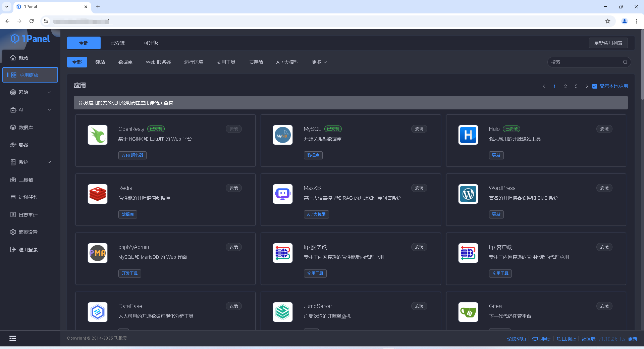Click the Redis app icon
The height and width of the screenshot is (349, 644).
tap(97, 194)
